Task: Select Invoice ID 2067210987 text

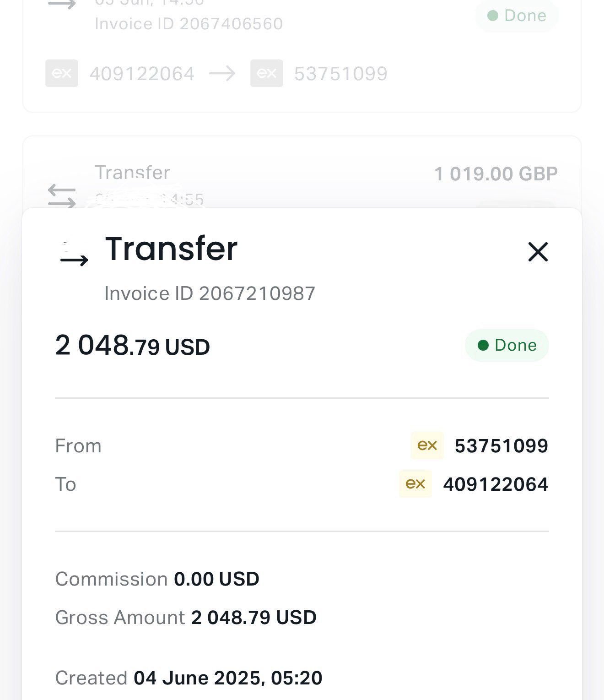Action: (210, 293)
